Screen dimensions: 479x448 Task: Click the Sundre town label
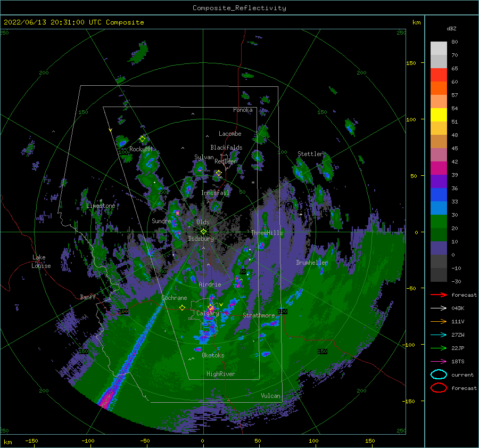[x=161, y=221]
